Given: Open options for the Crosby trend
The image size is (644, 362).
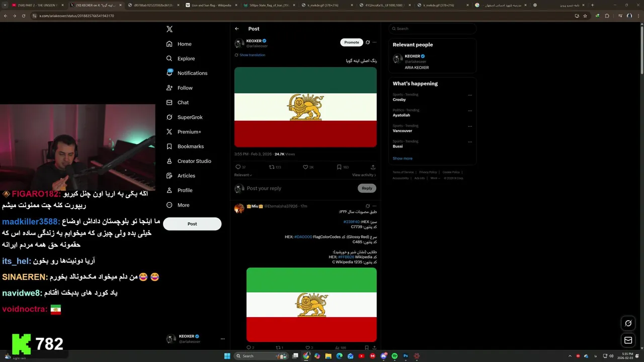Looking at the screenshot, I should (470, 95).
